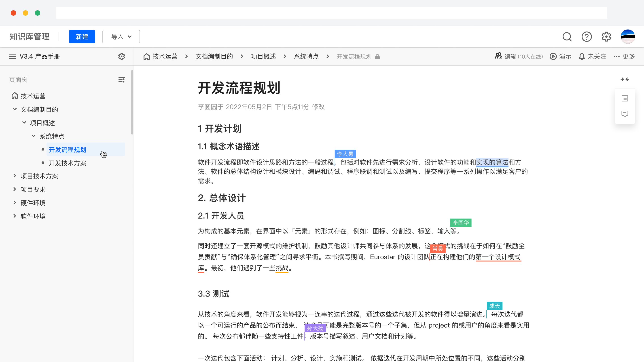Open the help question mark icon
644x362 pixels.
[x=587, y=37]
